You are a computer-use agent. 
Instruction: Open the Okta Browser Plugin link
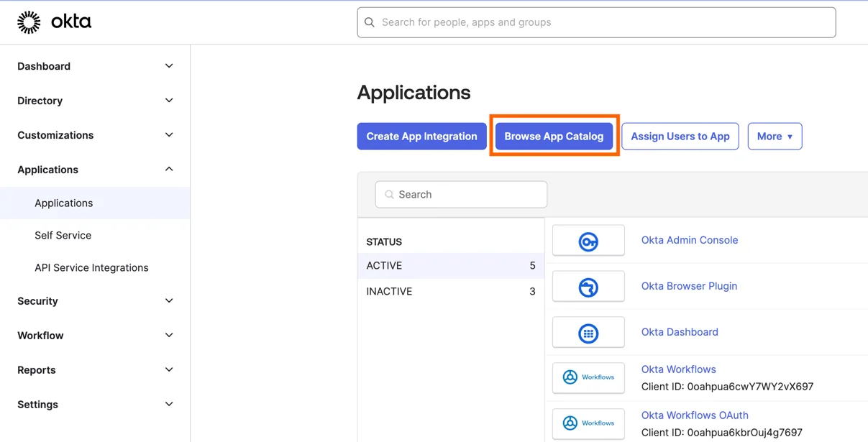pos(689,286)
